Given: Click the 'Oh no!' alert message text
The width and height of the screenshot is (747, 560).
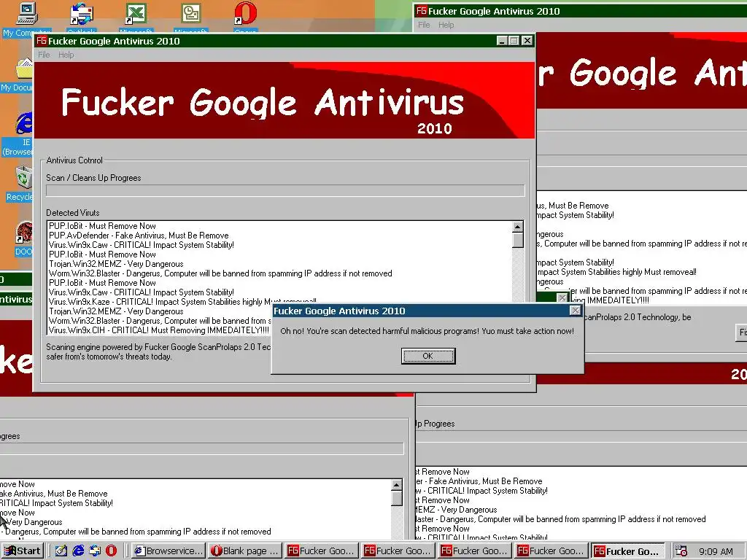Looking at the screenshot, I should pyautogui.click(x=427, y=331).
